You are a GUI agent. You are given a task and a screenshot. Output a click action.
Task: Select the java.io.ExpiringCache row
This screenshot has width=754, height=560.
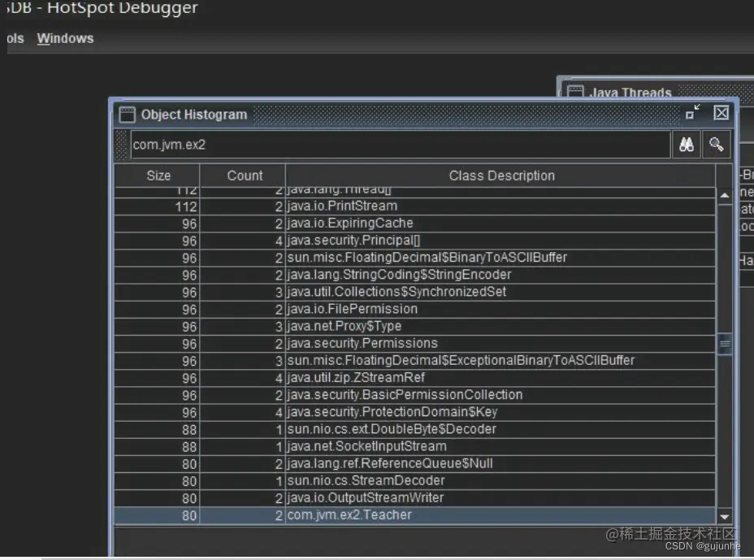[415, 224]
